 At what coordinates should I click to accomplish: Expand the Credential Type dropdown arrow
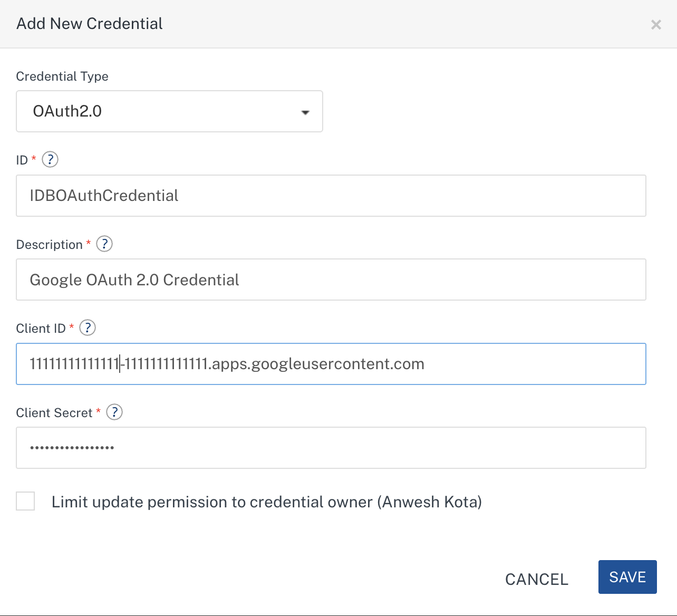tap(305, 112)
